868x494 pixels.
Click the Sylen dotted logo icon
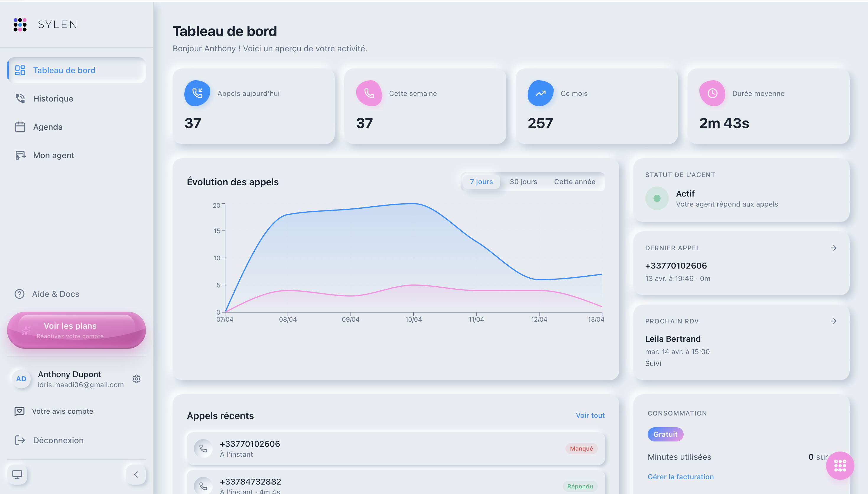20,24
